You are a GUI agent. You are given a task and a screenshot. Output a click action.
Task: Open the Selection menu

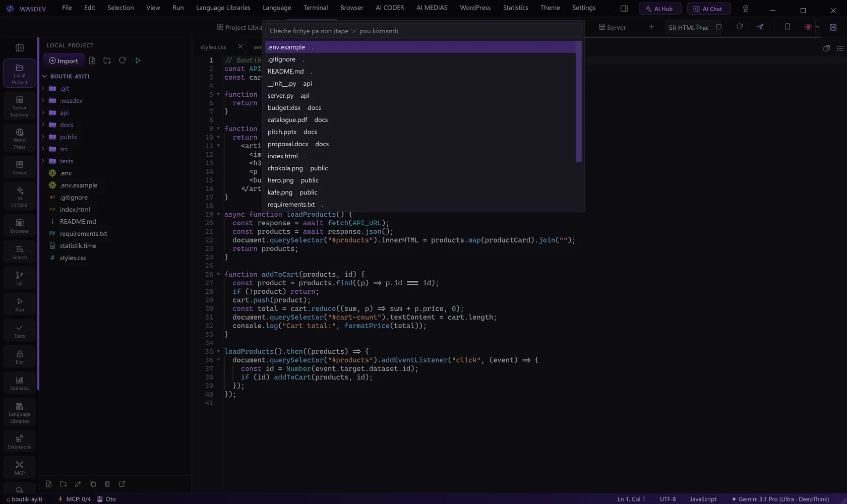(x=120, y=8)
